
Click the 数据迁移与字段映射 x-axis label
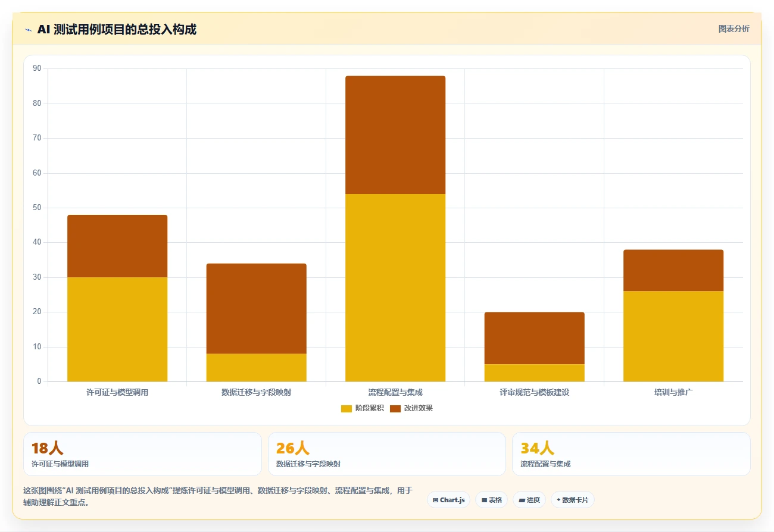(x=256, y=393)
